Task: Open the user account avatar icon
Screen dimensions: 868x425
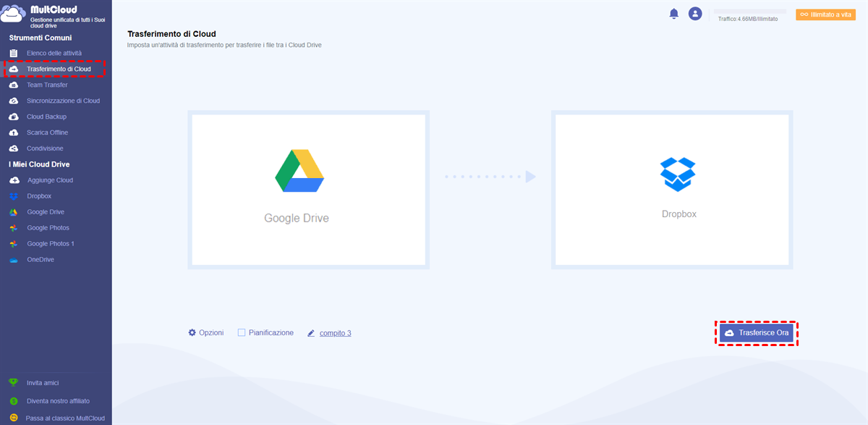Action: coord(695,14)
